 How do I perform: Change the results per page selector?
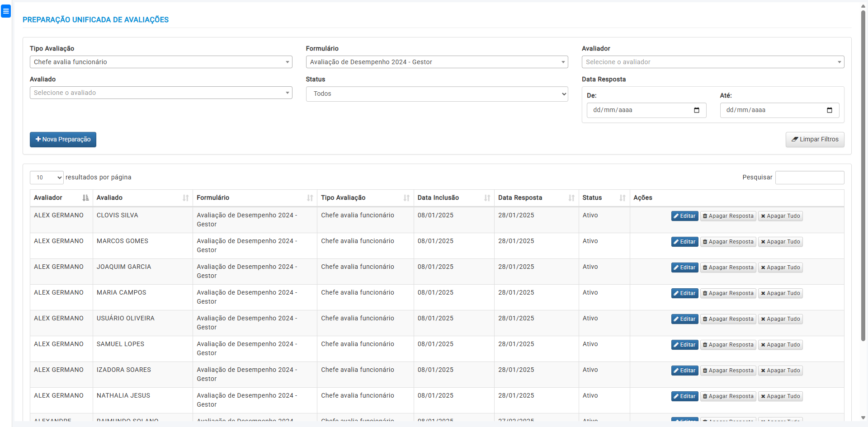(x=47, y=178)
